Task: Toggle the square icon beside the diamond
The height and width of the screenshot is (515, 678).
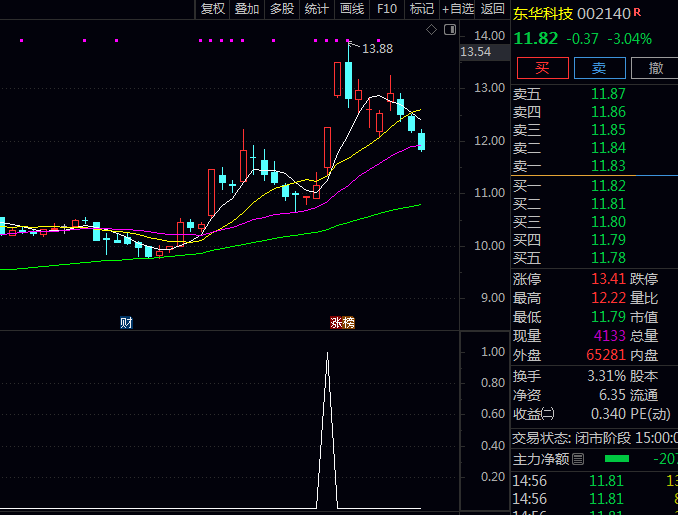Action: (445, 30)
